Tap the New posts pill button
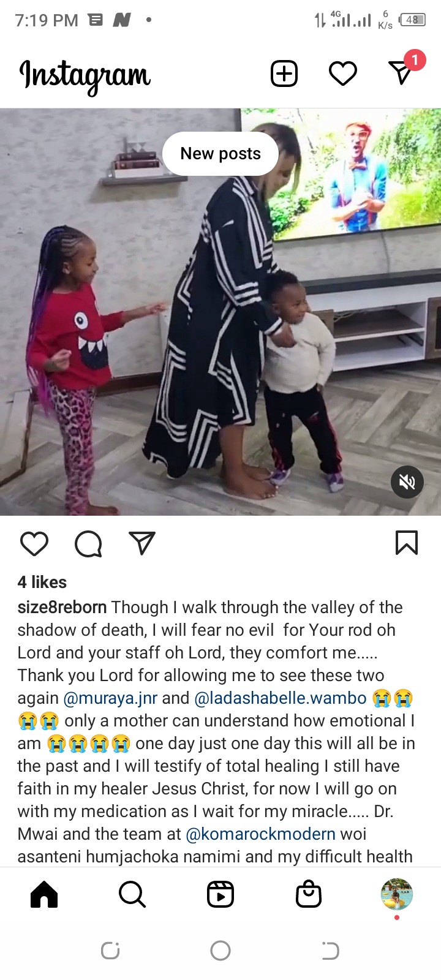 click(x=221, y=154)
